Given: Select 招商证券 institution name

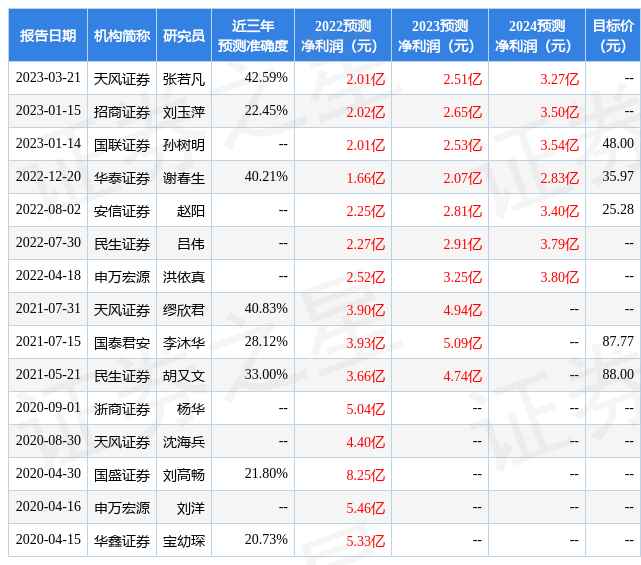Looking at the screenshot, I should (x=121, y=111).
